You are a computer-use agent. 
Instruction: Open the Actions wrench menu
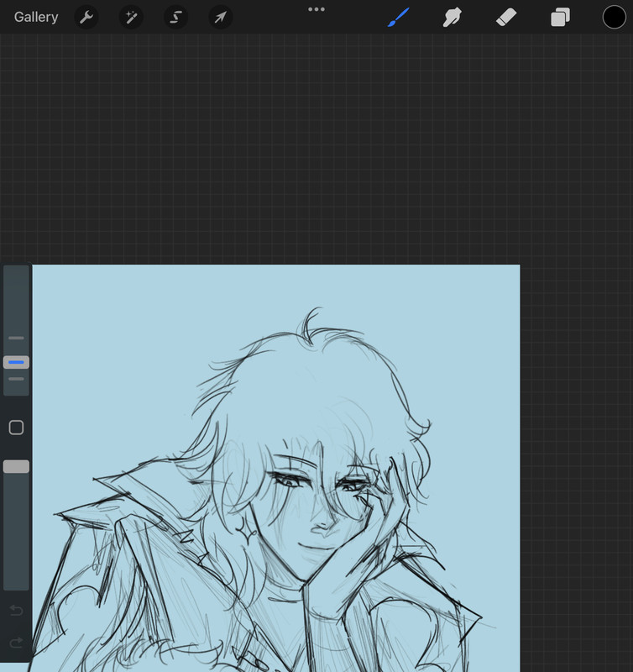point(86,17)
